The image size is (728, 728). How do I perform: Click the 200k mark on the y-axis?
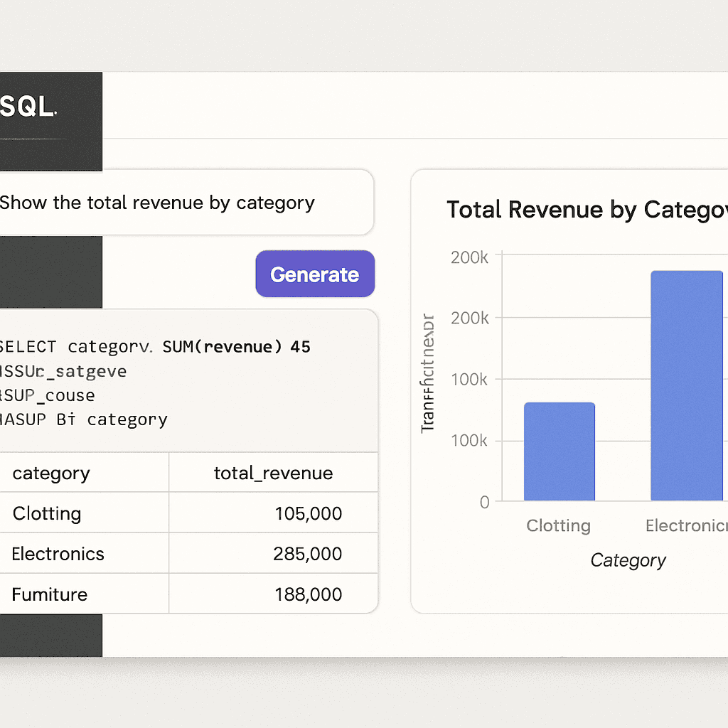(x=469, y=257)
